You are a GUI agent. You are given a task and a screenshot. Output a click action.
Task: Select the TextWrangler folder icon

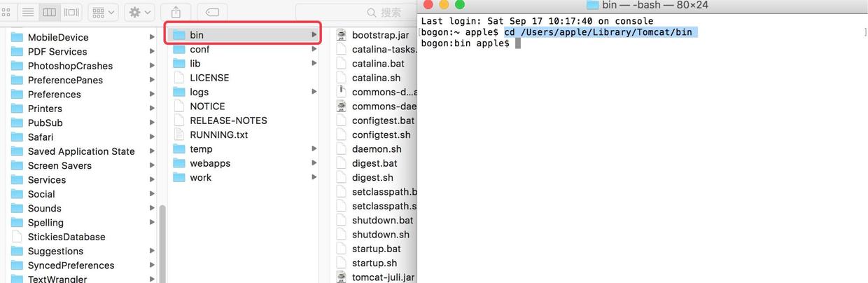(x=17, y=279)
